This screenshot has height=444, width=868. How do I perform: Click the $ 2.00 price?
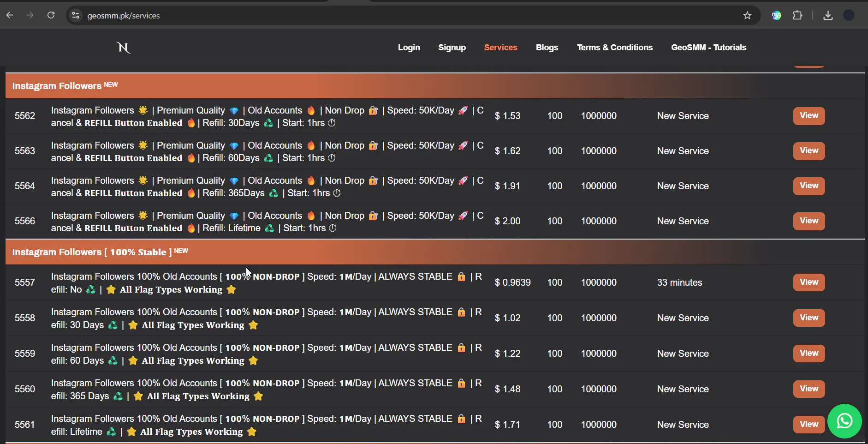(507, 221)
